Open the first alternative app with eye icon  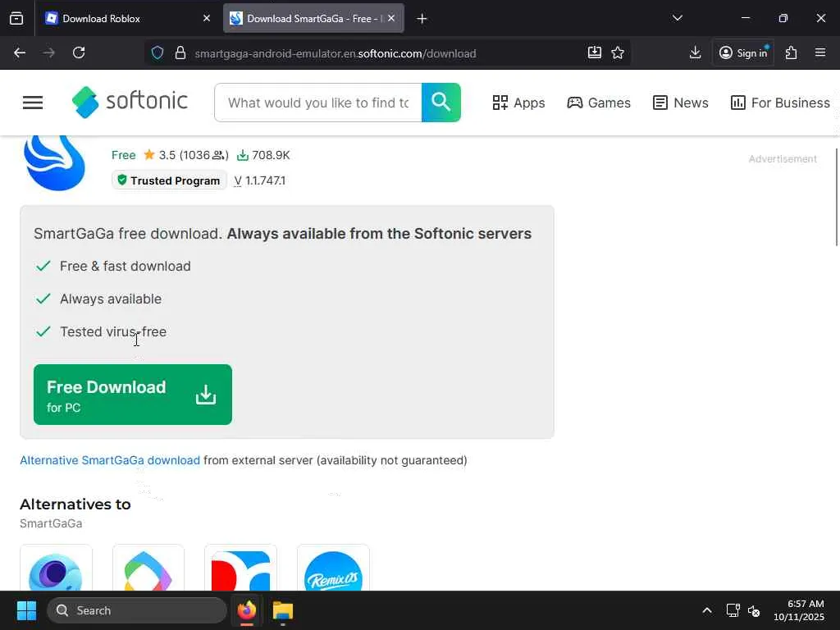pos(57,568)
